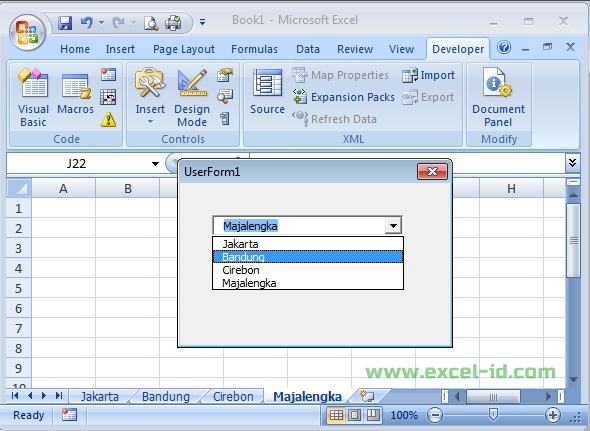
Task: Switch to Normal view in status bar
Action: [336, 415]
